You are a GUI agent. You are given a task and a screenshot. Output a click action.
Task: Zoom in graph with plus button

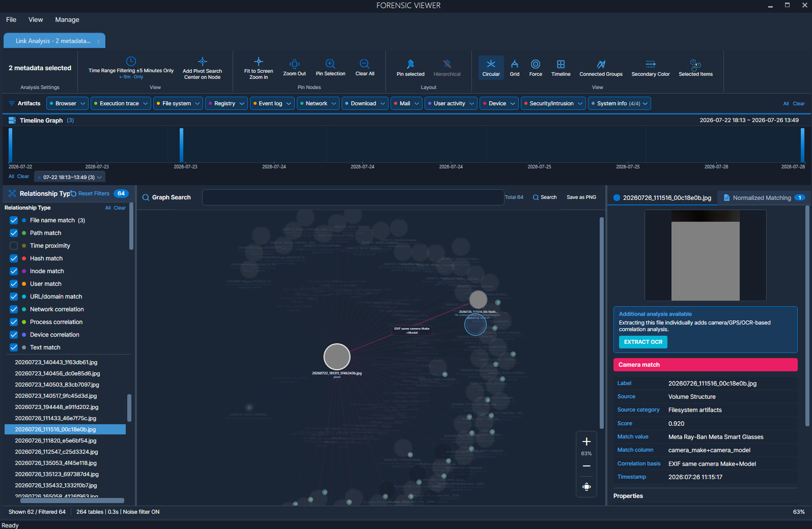(586, 442)
